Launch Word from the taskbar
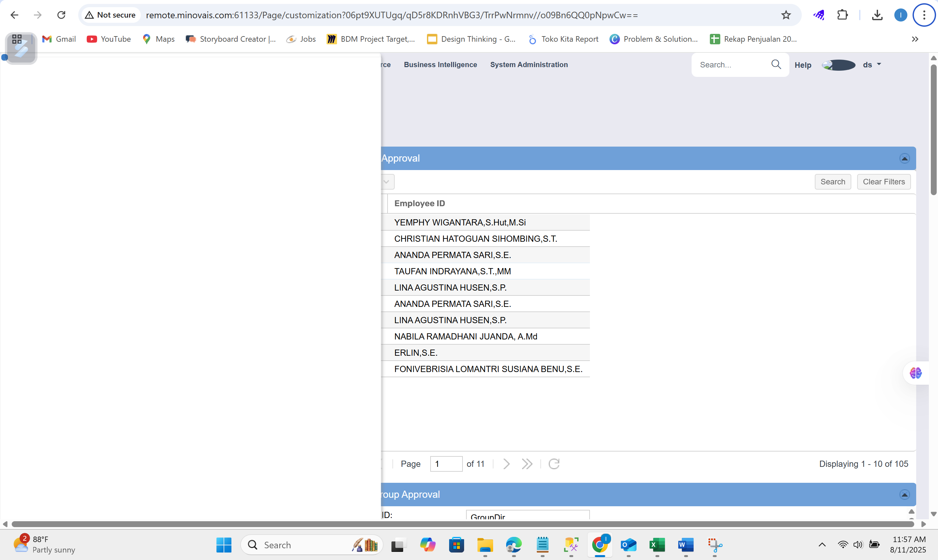This screenshot has height=560, width=938. click(x=686, y=545)
